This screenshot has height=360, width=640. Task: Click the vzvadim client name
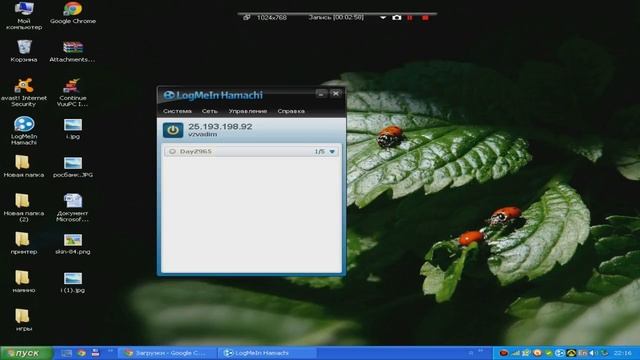pyautogui.click(x=202, y=134)
